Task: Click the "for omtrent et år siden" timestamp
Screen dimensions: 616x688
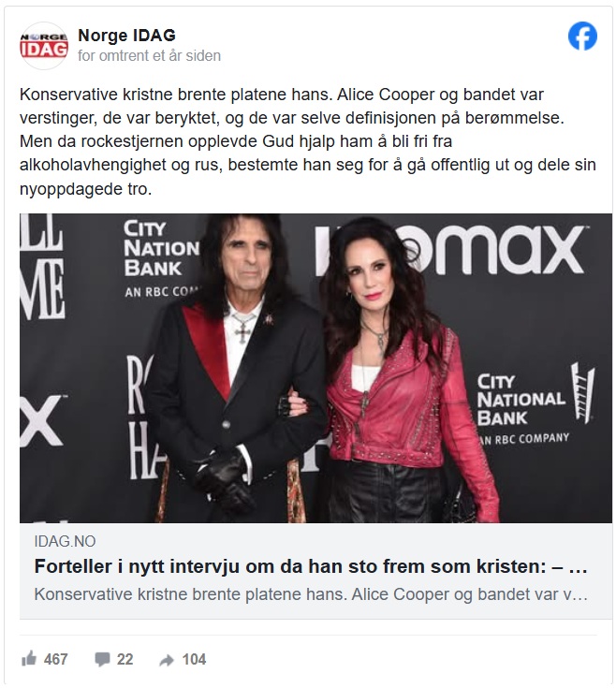Action: click(150, 56)
